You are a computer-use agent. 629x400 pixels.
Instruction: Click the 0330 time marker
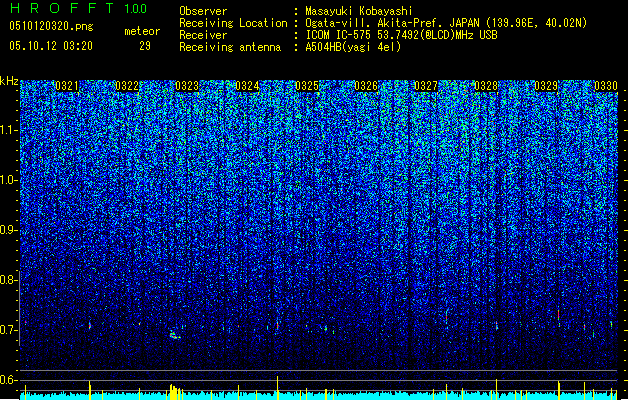coord(606,86)
